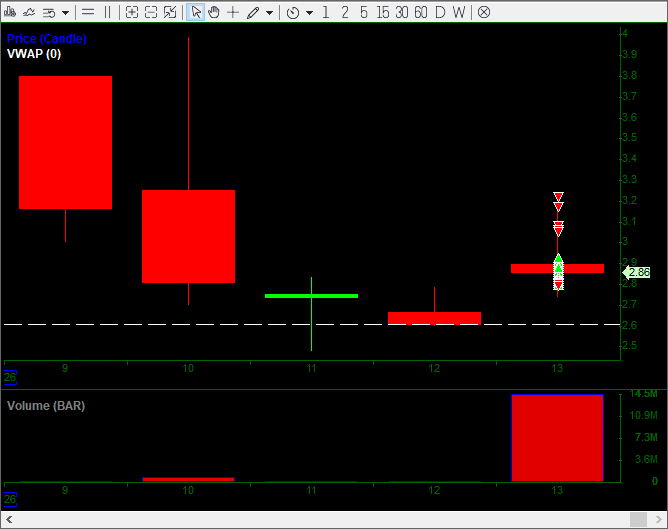668x529 pixels.
Task: Click the fit chart to window icon
Action: point(170,12)
